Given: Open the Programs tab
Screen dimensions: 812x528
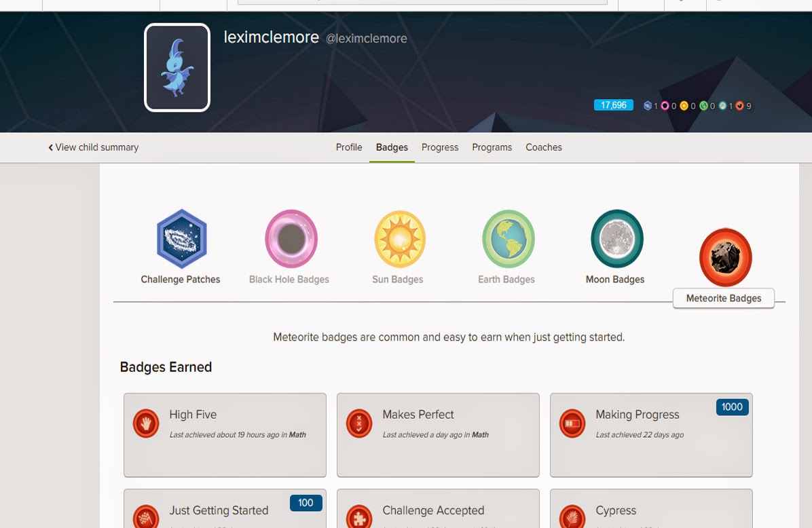Looking at the screenshot, I should tap(492, 147).
